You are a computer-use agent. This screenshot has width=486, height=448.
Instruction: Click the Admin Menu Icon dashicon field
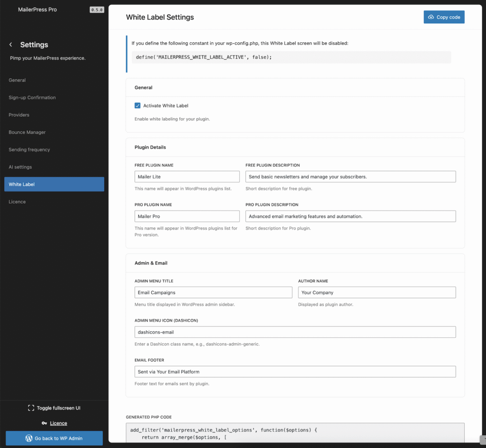[295, 332]
